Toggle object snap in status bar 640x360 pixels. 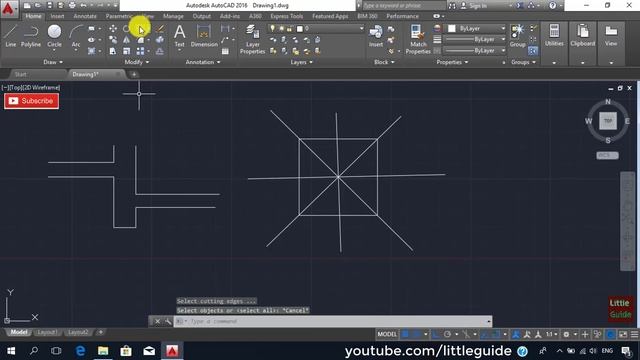pos(496,334)
